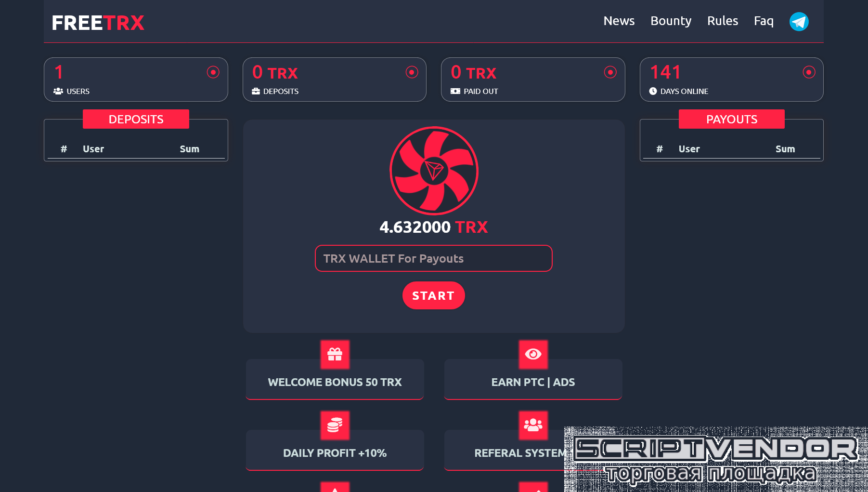The width and height of the screenshot is (868, 492).
Task: Click the clock icon beside DAYS ONLINE
Action: (x=653, y=91)
